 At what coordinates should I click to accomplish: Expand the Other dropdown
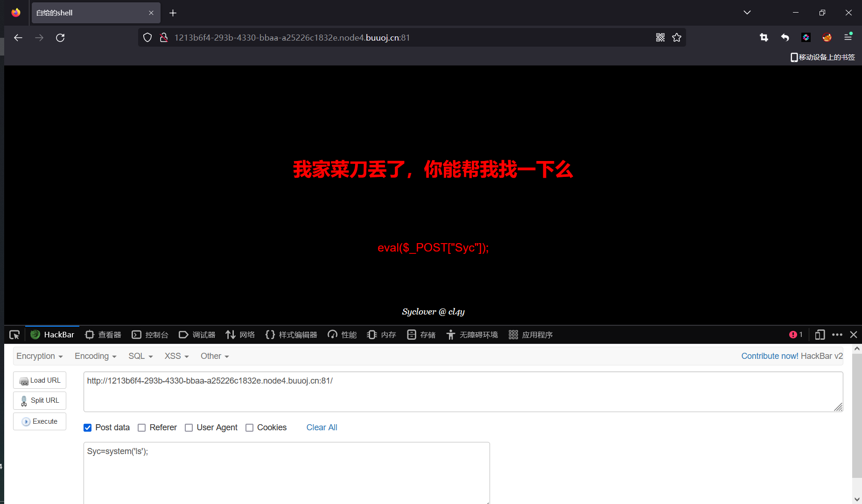coord(215,356)
